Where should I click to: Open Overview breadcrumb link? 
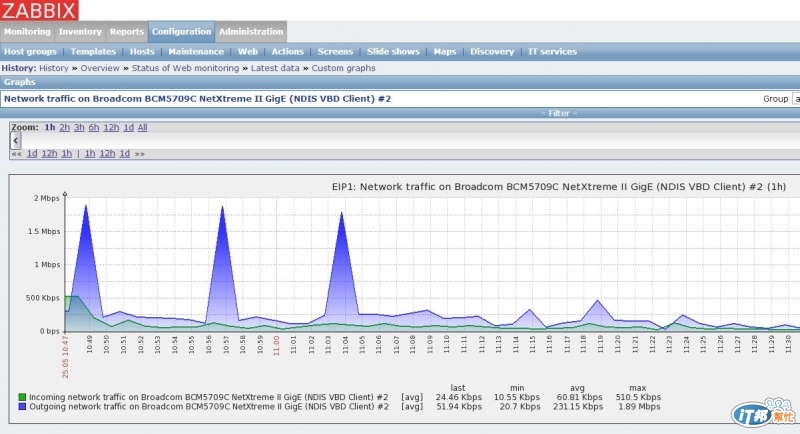(x=99, y=68)
